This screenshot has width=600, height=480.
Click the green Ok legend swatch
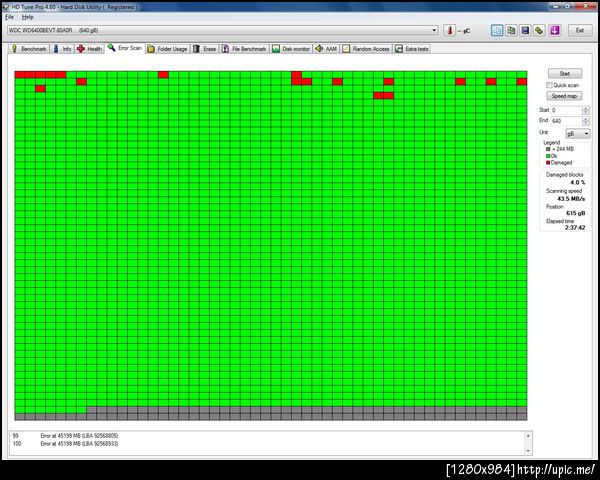pyautogui.click(x=548, y=156)
